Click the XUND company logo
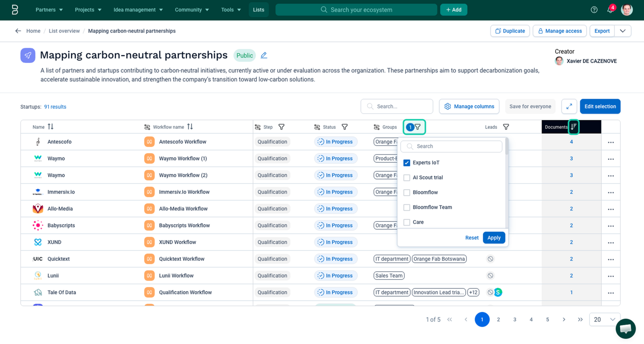This screenshot has width=644, height=344. pyautogui.click(x=38, y=242)
